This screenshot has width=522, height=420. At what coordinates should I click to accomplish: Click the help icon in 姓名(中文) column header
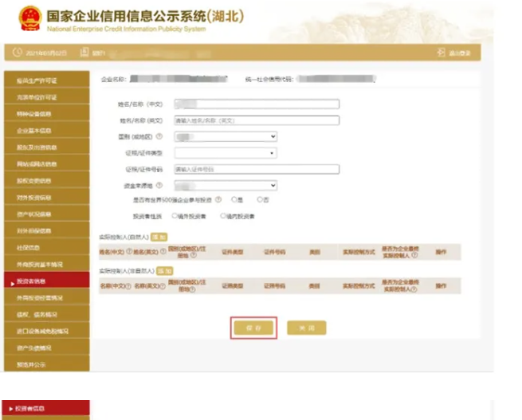click(x=128, y=252)
